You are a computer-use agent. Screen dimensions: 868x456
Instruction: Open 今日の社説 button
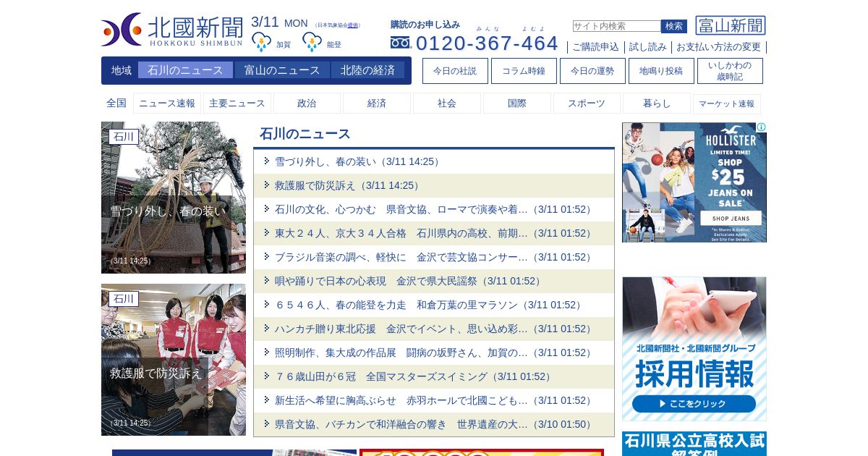[455, 71]
